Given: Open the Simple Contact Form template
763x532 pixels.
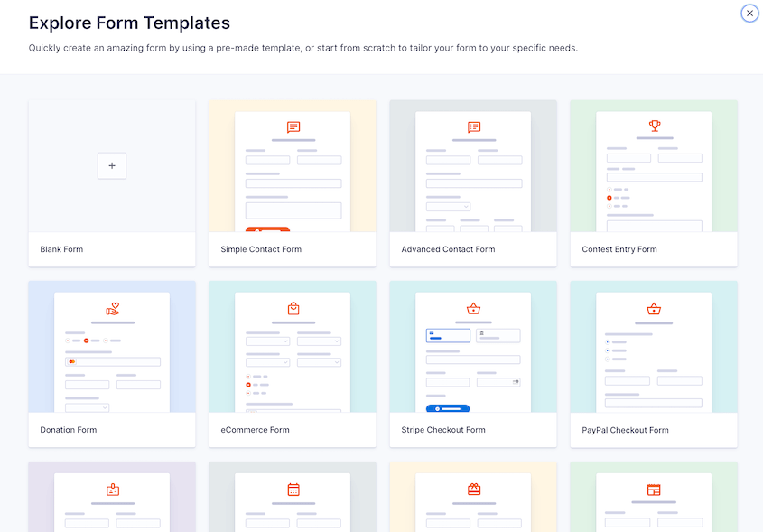Looking at the screenshot, I should [x=292, y=181].
